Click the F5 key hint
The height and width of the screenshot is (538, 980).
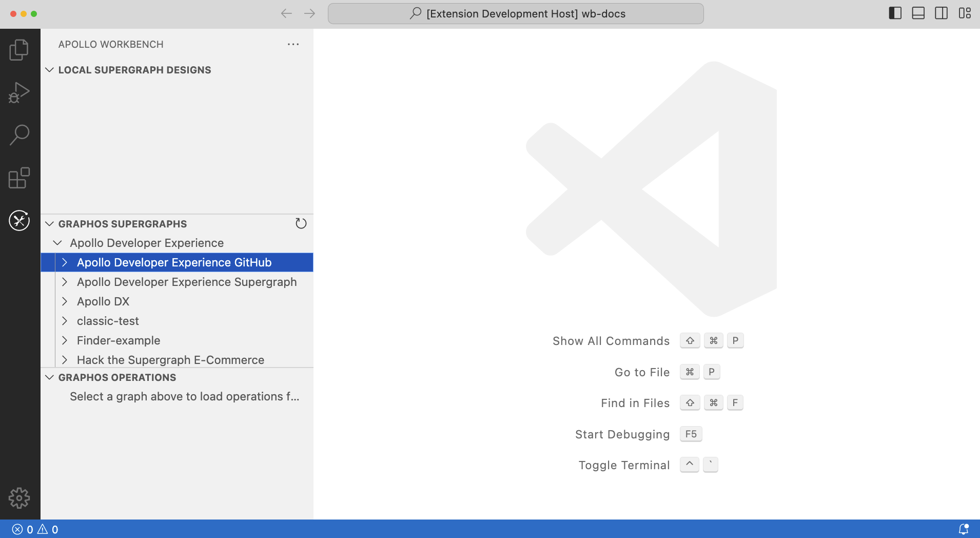691,434
